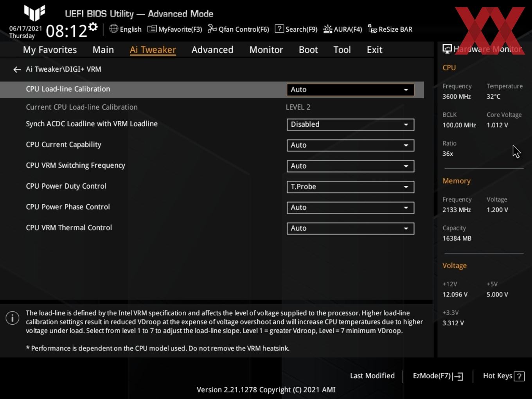Select the Ai Tweaker tab
This screenshot has width=532, height=399.
[153, 50]
